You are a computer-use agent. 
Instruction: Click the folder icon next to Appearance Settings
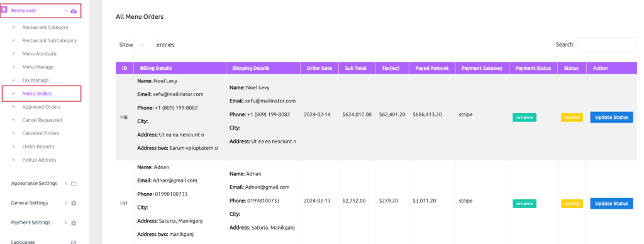[x=74, y=184]
